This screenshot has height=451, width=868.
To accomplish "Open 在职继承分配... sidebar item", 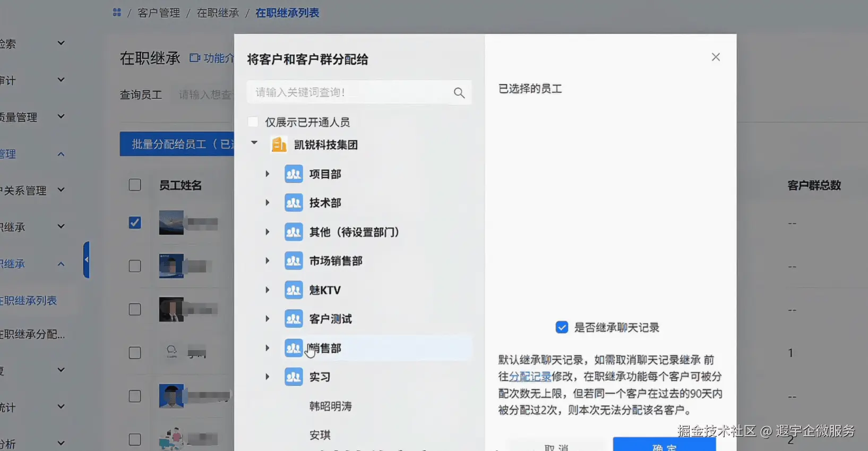I will point(32,334).
